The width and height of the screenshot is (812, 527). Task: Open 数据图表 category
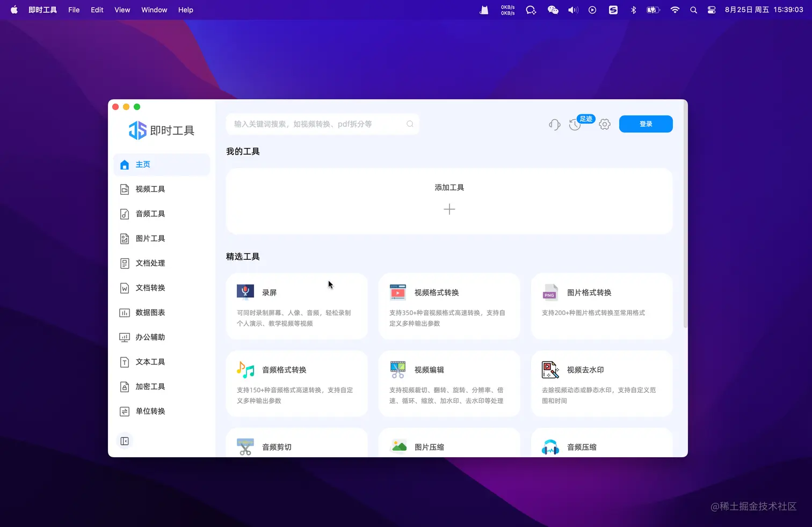tap(161, 313)
